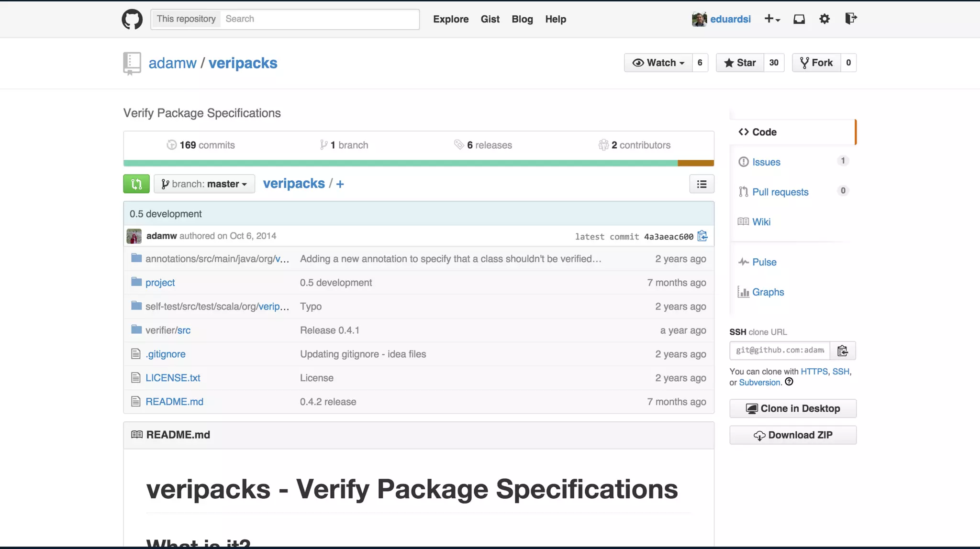Copy the latest commit SHA to the clipboard

point(702,236)
